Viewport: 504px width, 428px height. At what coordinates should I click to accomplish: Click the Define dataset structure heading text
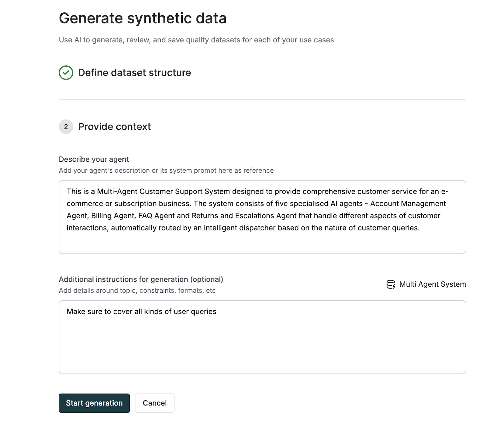(135, 73)
